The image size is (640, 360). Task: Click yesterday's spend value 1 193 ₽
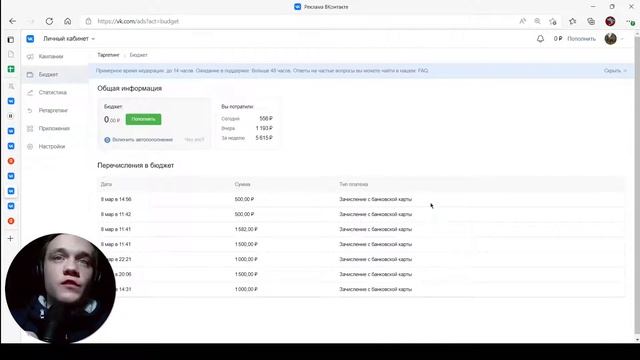(x=264, y=128)
